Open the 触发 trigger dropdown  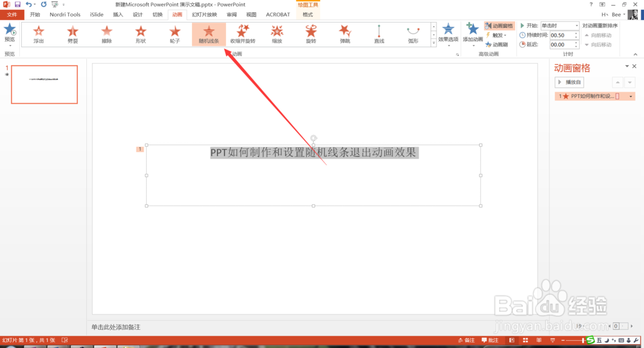(x=497, y=35)
